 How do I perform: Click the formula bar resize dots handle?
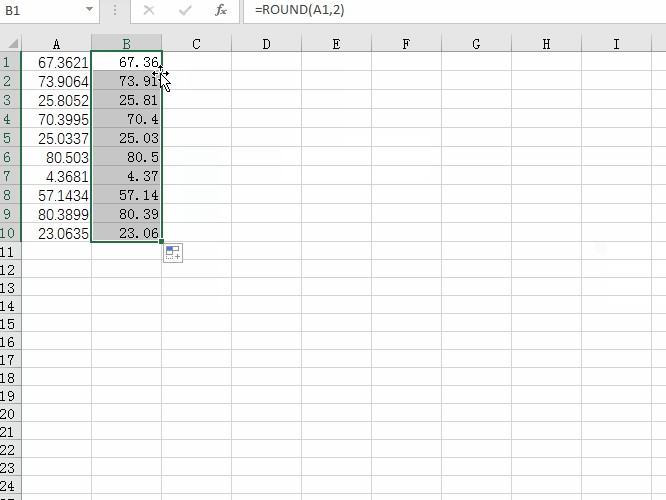pyautogui.click(x=115, y=10)
